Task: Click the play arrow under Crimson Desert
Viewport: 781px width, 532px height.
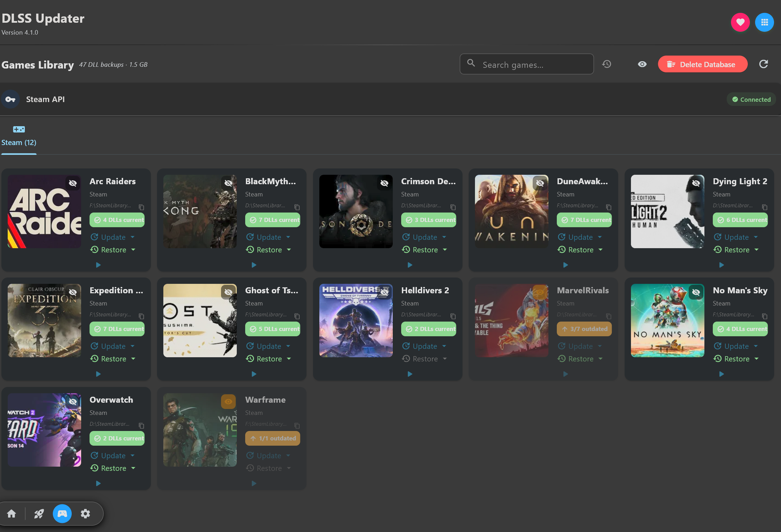Action: pos(410,265)
